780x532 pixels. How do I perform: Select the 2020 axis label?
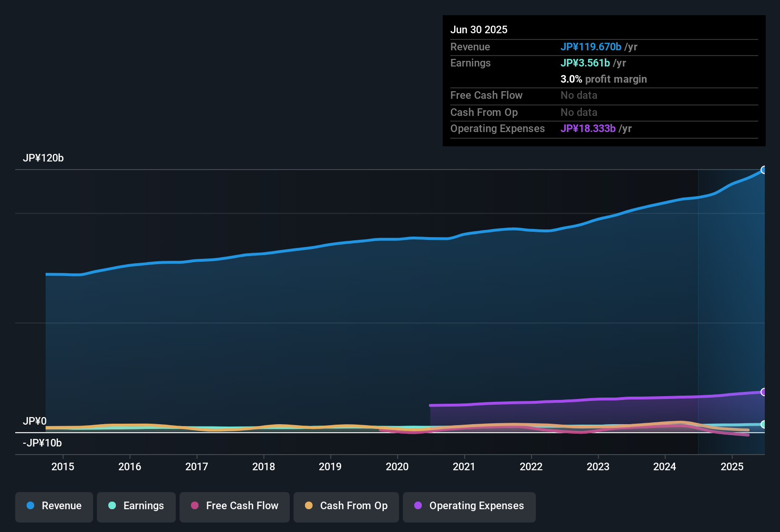(x=398, y=466)
